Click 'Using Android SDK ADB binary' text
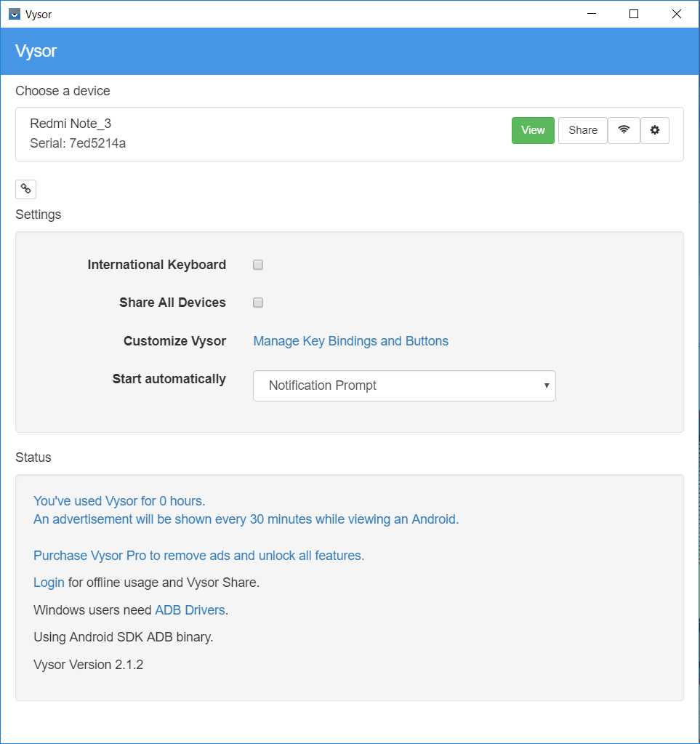Image resolution: width=700 pixels, height=744 pixels. coord(124,637)
